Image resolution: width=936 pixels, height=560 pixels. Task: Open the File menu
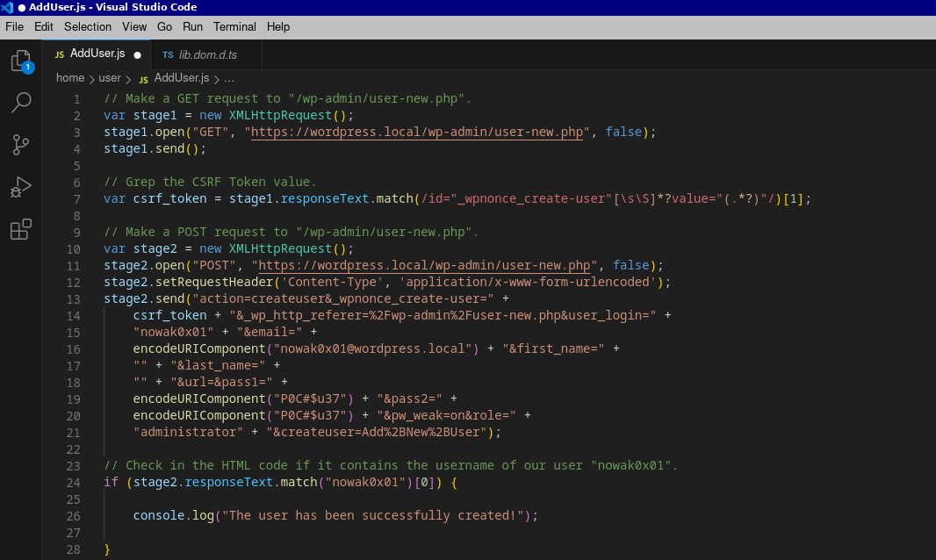tap(14, 27)
